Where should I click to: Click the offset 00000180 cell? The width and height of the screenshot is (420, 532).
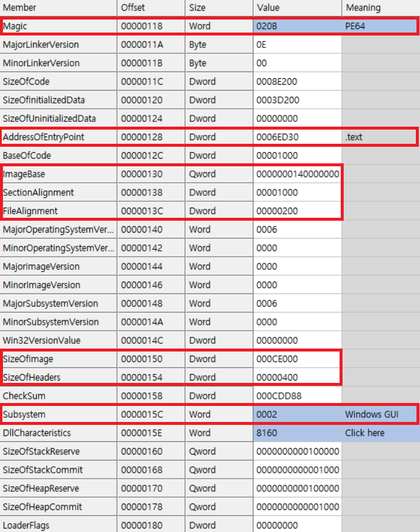tap(151, 524)
